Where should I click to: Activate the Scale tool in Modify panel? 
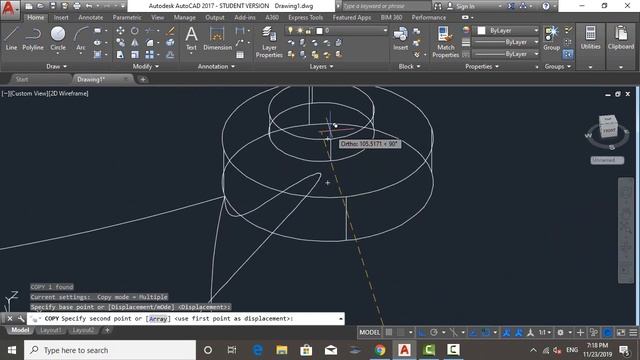tap(135, 55)
